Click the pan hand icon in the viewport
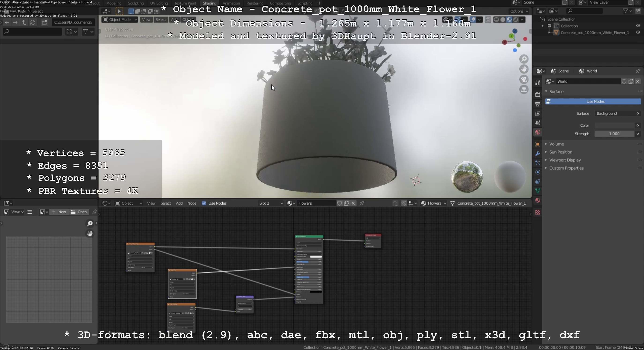 (524, 69)
